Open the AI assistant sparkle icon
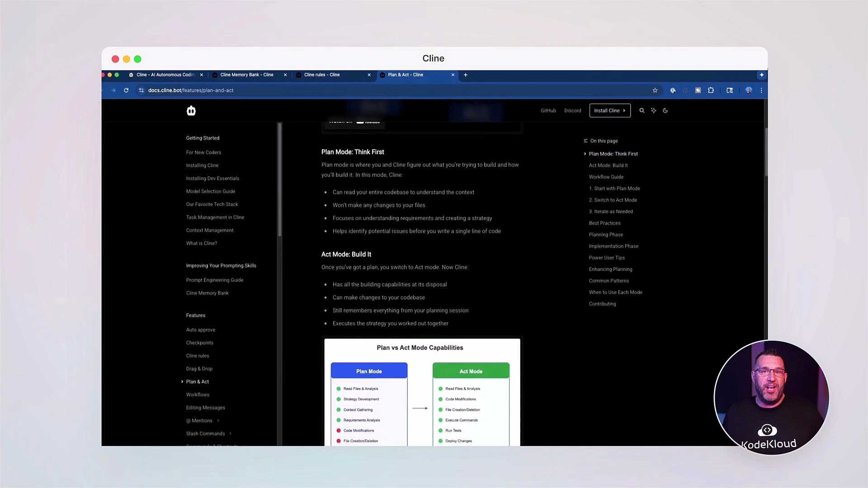This screenshot has width=868, height=488. (x=654, y=110)
